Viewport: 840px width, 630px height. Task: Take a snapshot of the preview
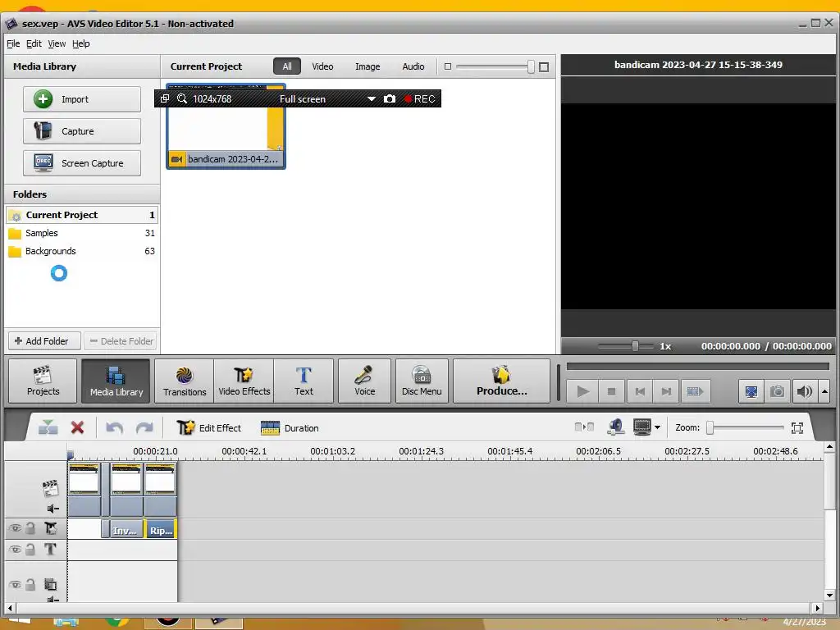point(777,391)
